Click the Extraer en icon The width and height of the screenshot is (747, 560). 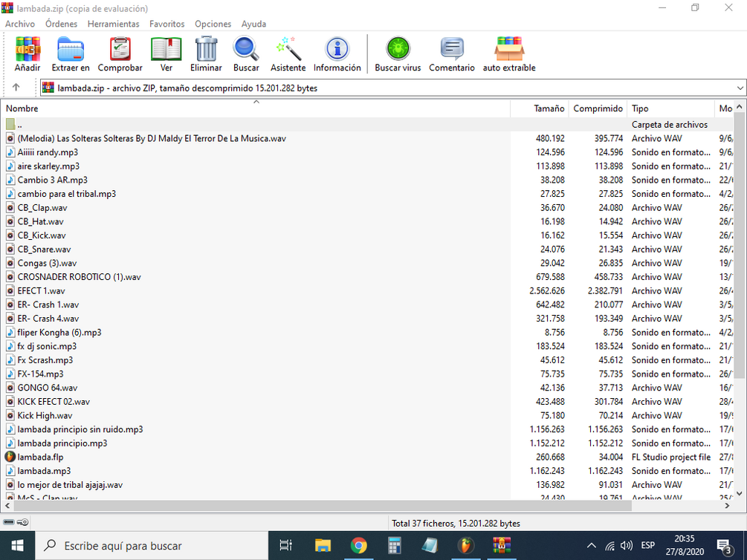[71, 48]
